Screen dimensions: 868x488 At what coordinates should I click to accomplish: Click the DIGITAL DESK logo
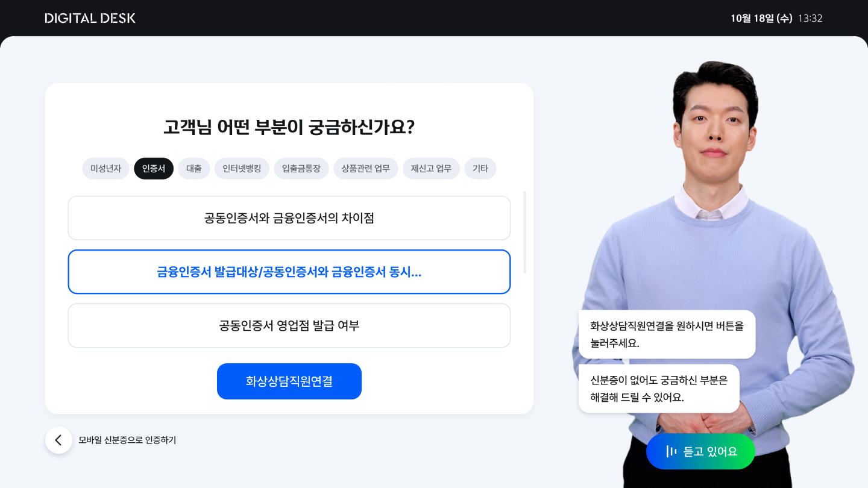tap(90, 18)
